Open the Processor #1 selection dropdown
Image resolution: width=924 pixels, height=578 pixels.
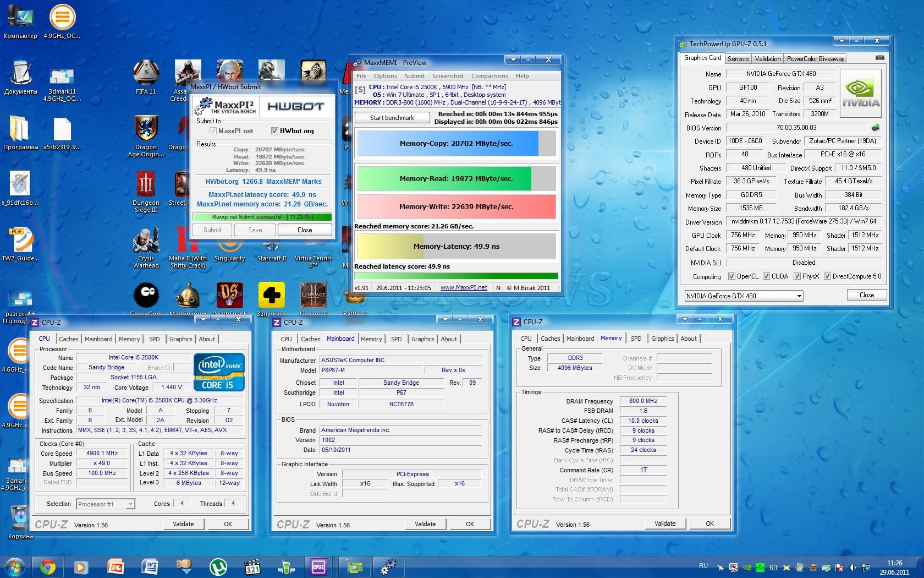tap(106, 504)
